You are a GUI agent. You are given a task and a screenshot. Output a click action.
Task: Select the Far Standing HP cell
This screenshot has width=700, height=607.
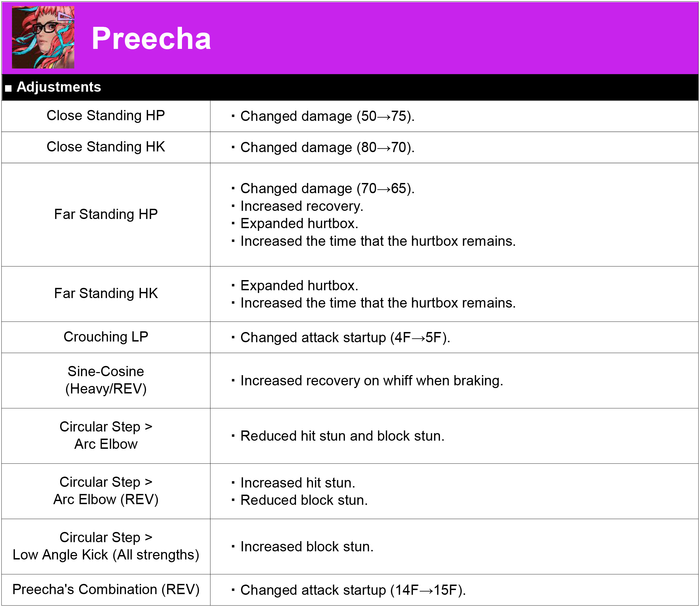(x=106, y=215)
